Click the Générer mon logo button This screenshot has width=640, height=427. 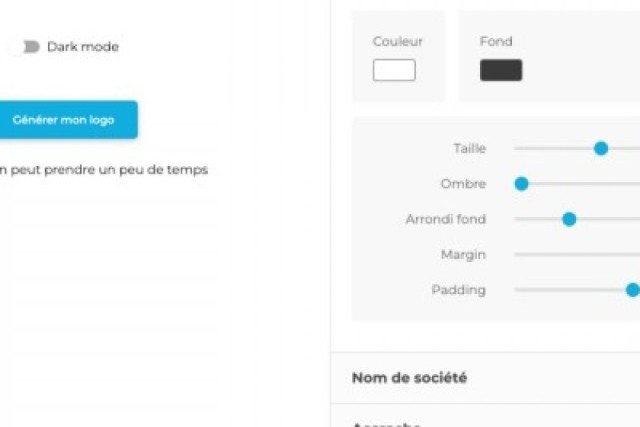pyautogui.click(x=64, y=120)
